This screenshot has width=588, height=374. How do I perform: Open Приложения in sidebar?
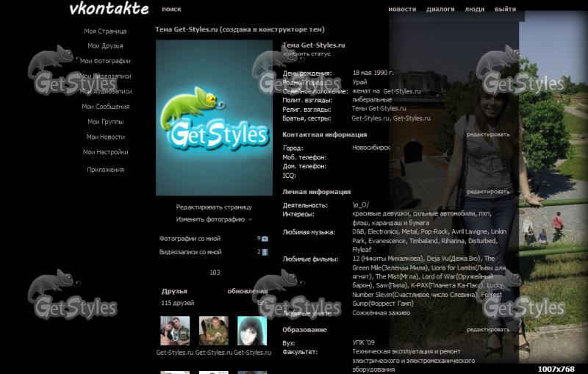pos(105,170)
